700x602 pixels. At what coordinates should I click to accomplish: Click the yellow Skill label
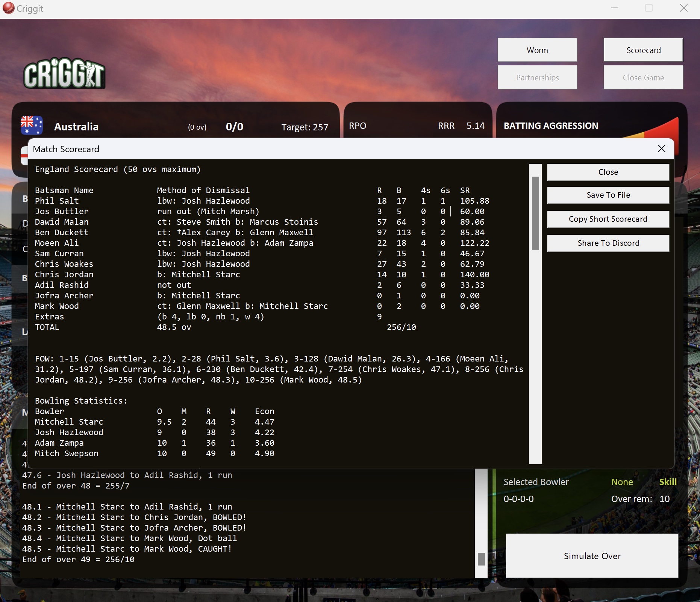click(668, 482)
